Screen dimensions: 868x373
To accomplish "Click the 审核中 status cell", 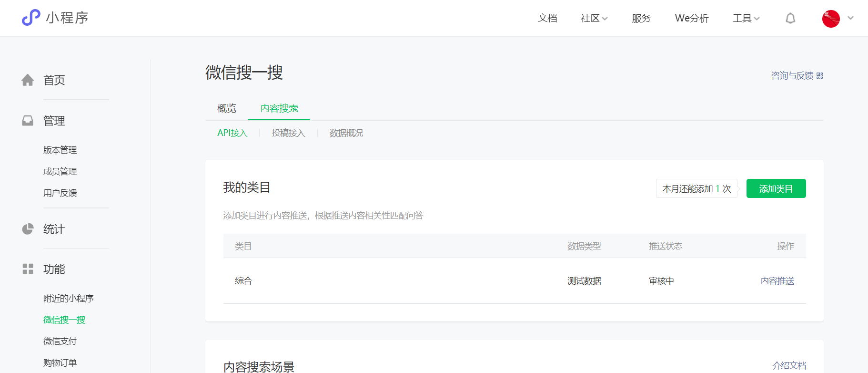I will point(661,281).
